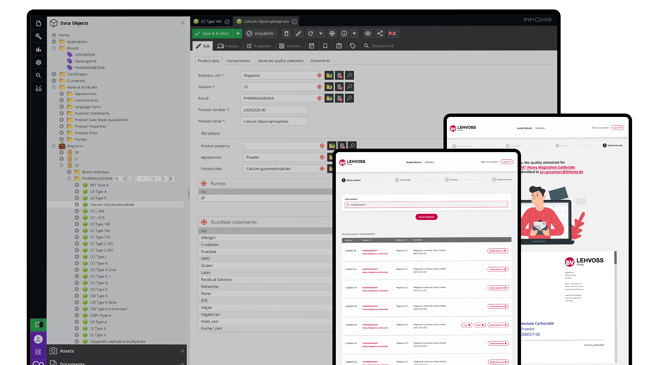Viewport: 650px width, 365px height.
Task: Open the Tags icon tab
Action: click(353, 46)
